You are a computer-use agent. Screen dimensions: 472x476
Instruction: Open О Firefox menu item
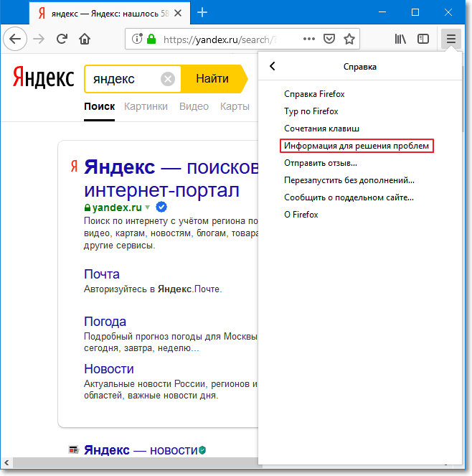point(301,215)
